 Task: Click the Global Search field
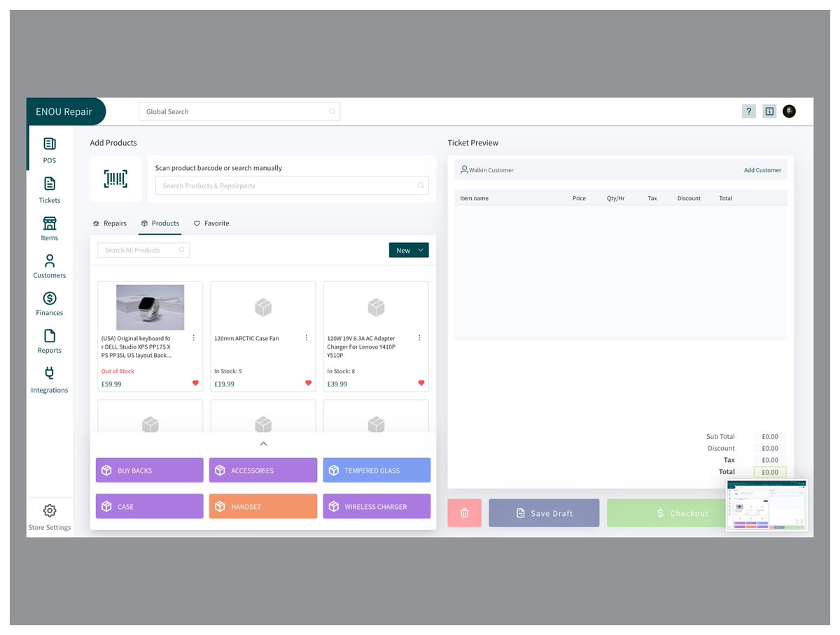pyautogui.click(x=239, y=111)
